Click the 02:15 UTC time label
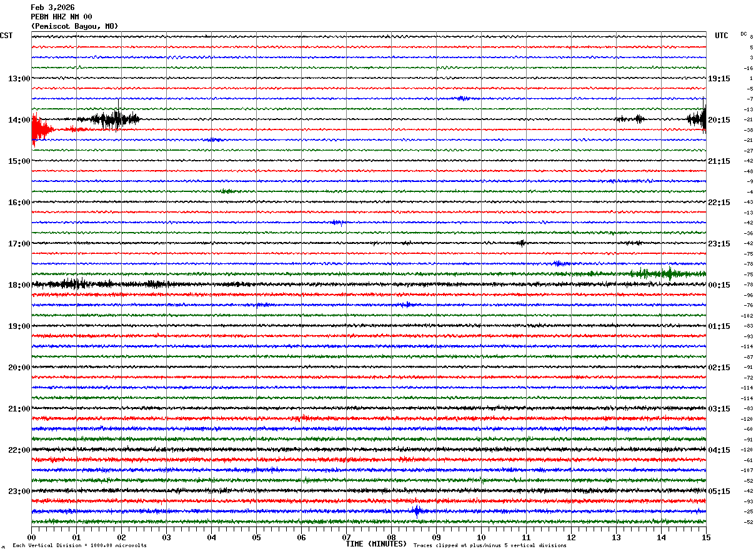Screen dimensions: 756x554 click(719, 368)
